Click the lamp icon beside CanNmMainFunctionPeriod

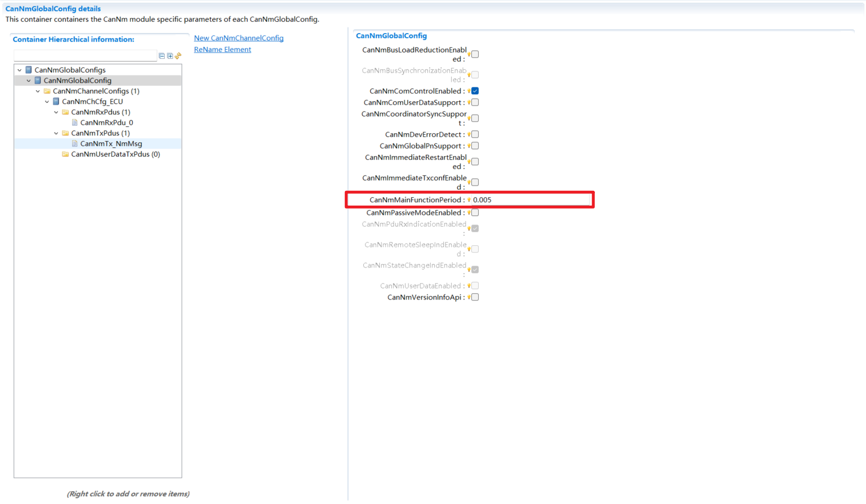pyautogui.click(x=468, y=199)
